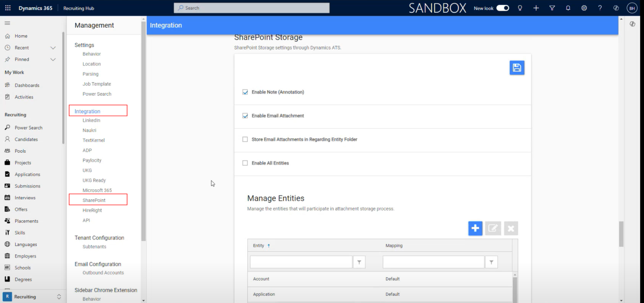Image resolution: width=644 pixels, height=303 pixels.
Task: Open Job Template under Settings
Action: click(97, 84)
